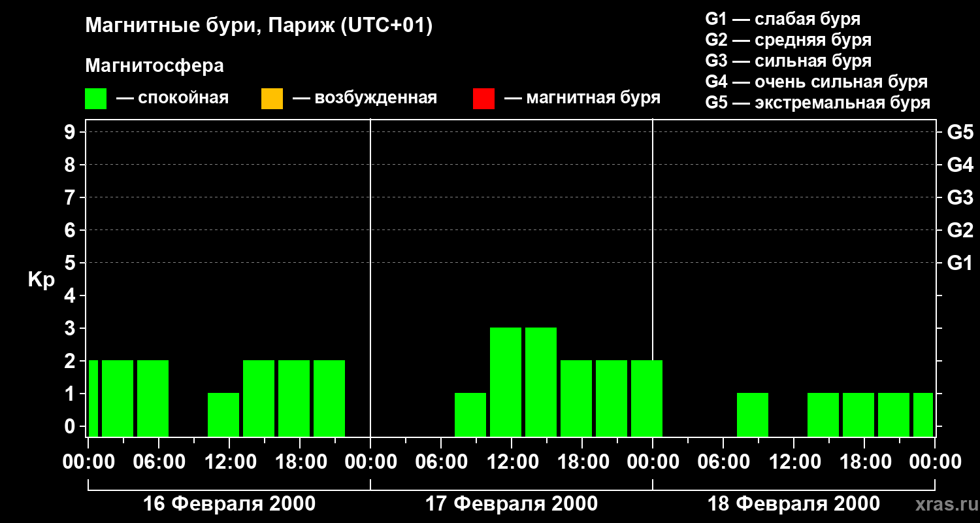Screen dimensions: 980x523
Task: Click the 'G1 — слабая буря' legend line
Action: (783, 19)
